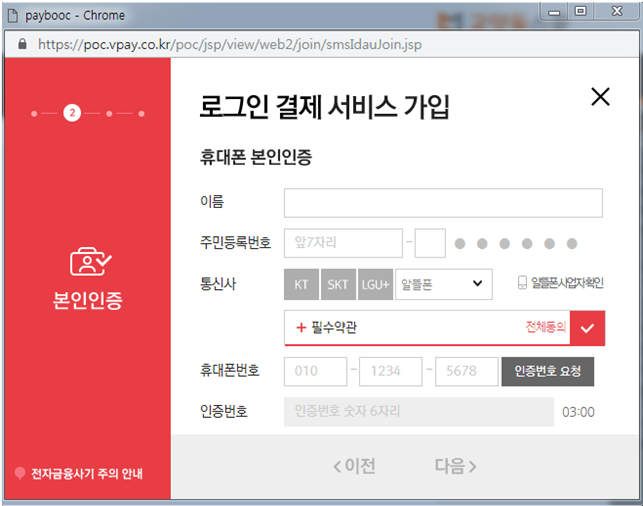The width and height of the screenshot is (643, 506).
Task: Expand 필수약관 terms with plus icon
Action: [301, 327]
